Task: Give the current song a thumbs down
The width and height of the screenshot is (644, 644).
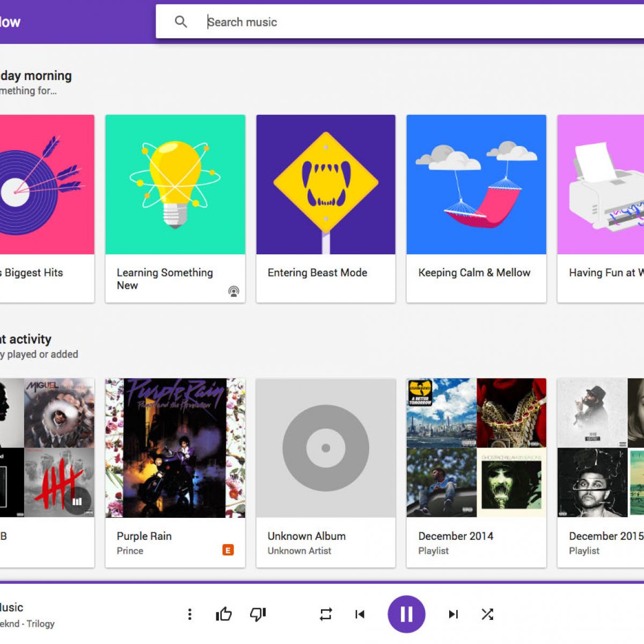Action: [x=258, y=614]
